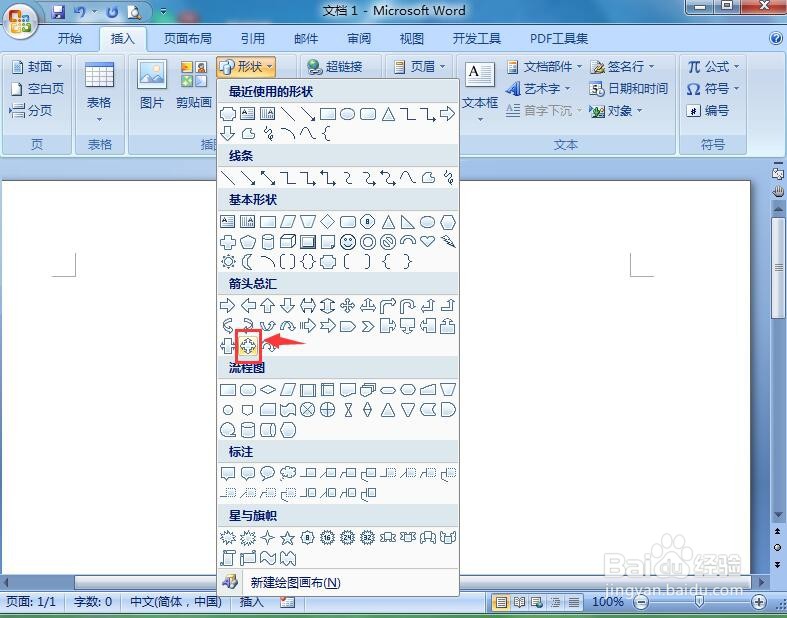This screenshot has width=787, height=618.
Task: Insert a picture (图片)
Action: click(x=152, y=84)
